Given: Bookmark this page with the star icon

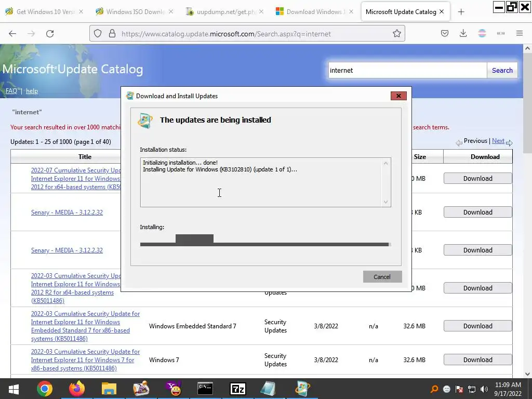Looking at the screenshot, I should point(396,34).
